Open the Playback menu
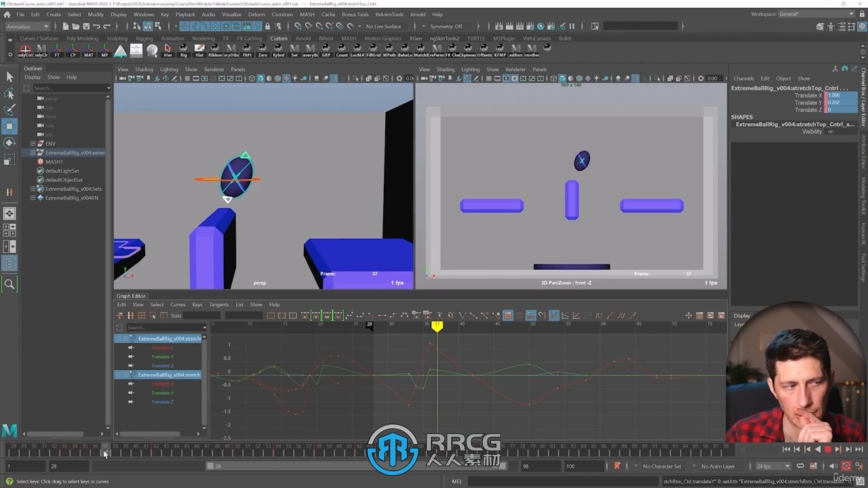868x488 pixels. (185, 14)
